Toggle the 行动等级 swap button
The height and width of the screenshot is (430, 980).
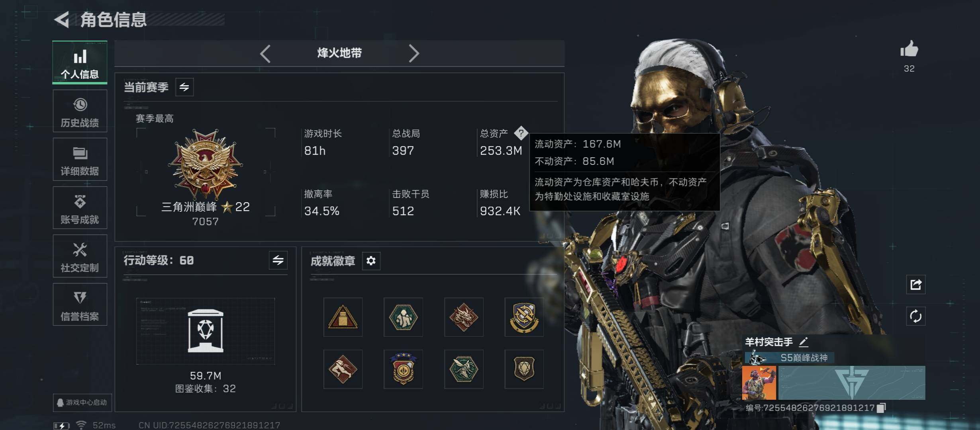[278, 260]
